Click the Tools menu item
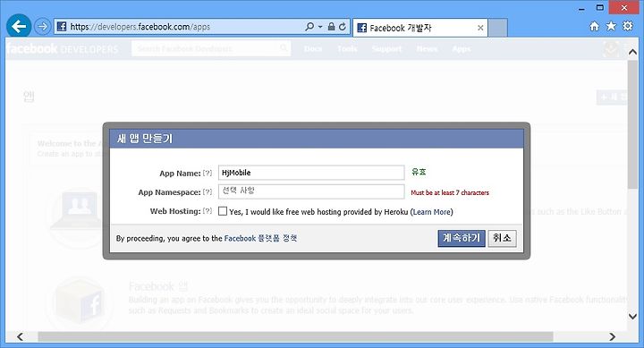The image size is (644, 348). 347,49
